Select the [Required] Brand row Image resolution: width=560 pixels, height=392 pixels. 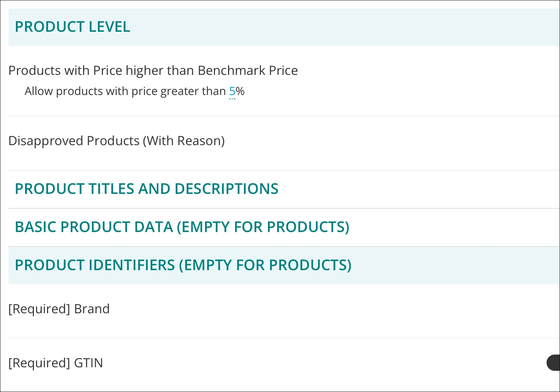point(59,309)
